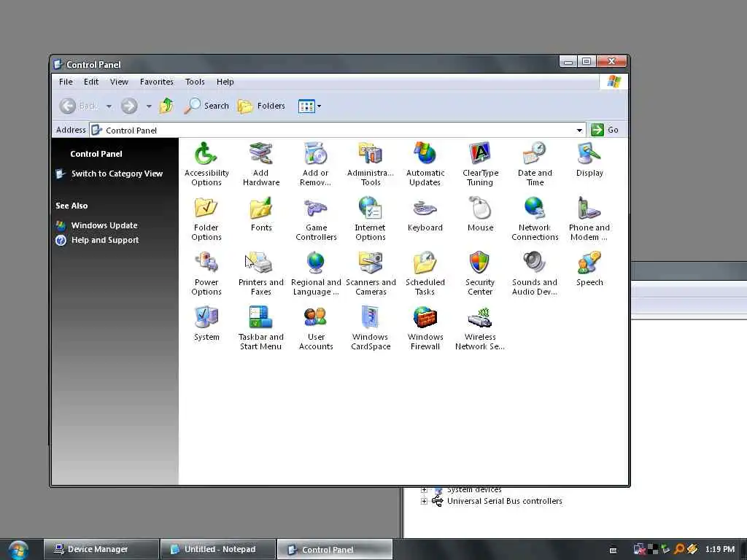Open Network Connections icon
This screenshot has height=560, width=747.
(535, 219)
